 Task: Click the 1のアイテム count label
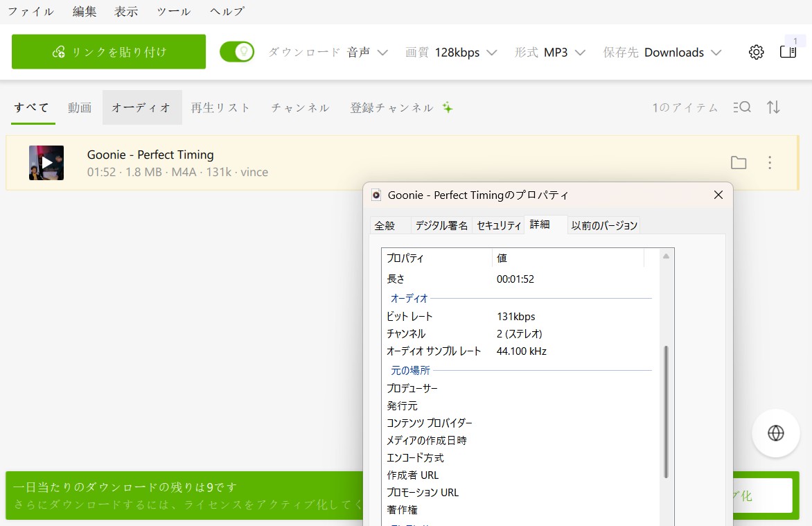point(685,107)
